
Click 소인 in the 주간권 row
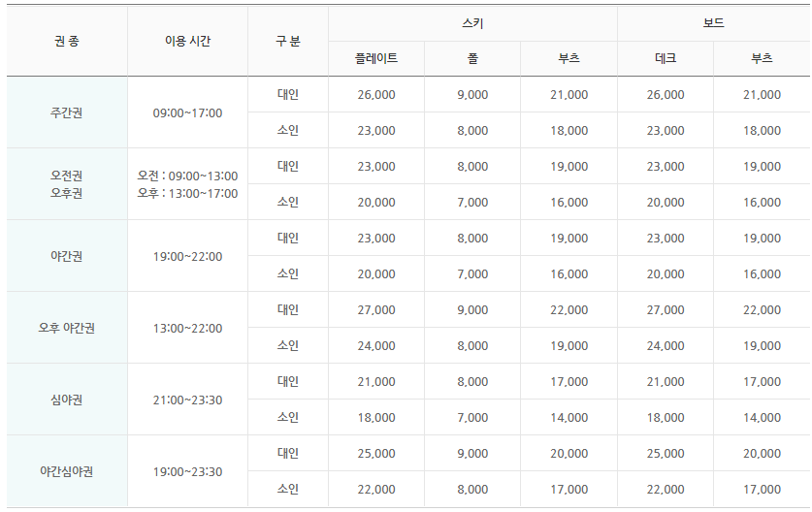pos(288,130)
